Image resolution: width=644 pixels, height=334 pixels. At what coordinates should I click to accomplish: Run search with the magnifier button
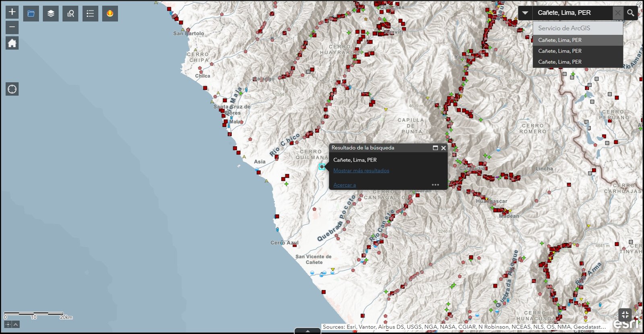(x=631, y=13)
